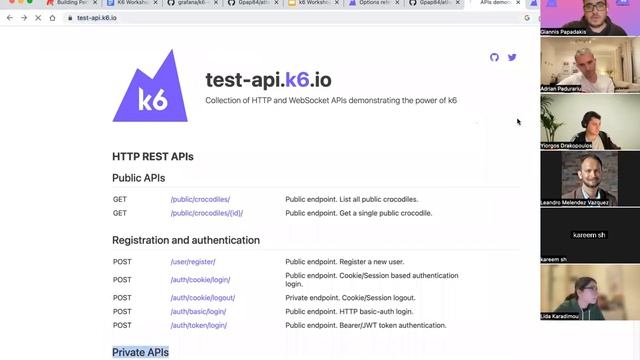Click the Registration and authentication heading
Screen dimensions: 640x360
[186, 240]
